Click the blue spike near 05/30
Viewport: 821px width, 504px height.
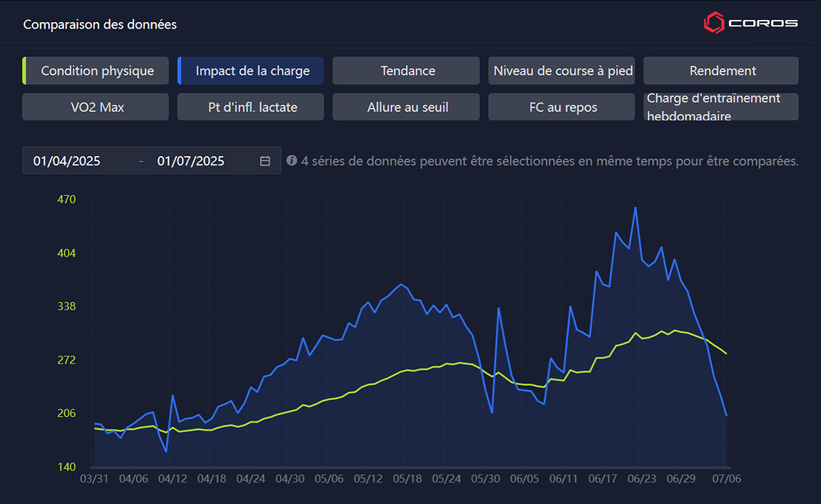click(499, 308)
